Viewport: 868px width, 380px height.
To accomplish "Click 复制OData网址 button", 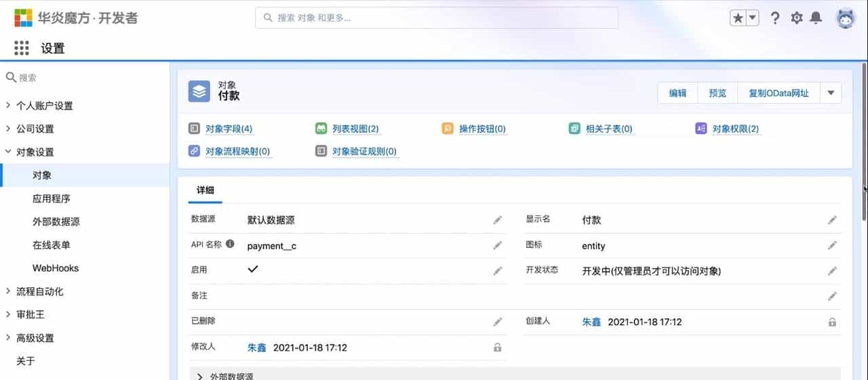I will tap(778, 93).
